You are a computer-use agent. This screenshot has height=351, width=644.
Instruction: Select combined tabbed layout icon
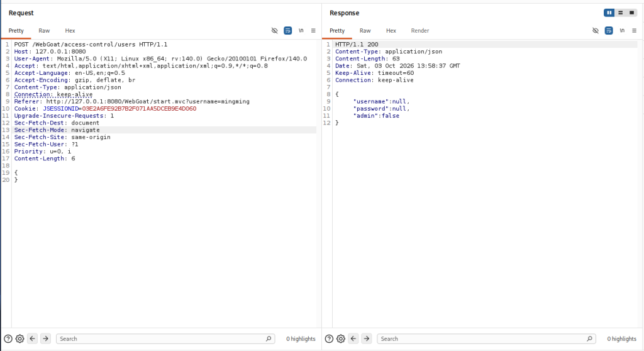[x=631, y=13]
